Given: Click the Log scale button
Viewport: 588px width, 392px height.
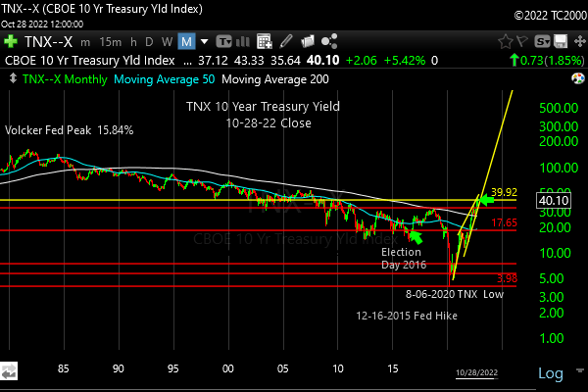Looking at the screenshot, I should point(550,373).
